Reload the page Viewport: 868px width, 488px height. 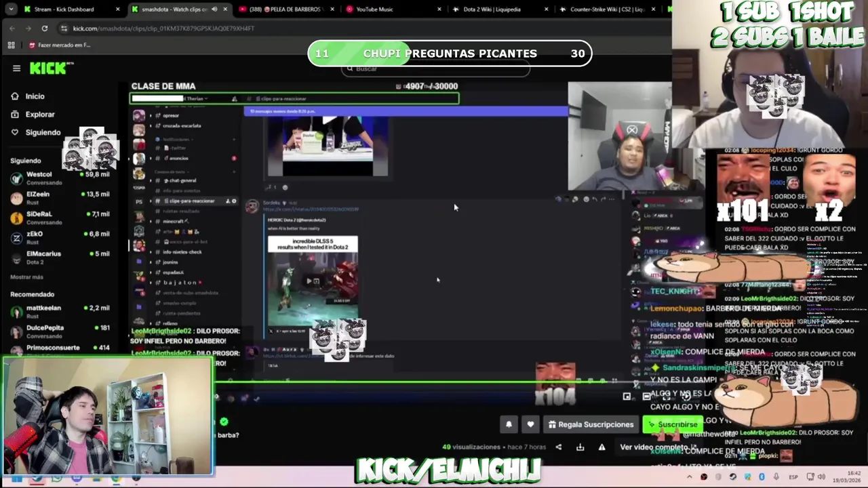point(45,28)
